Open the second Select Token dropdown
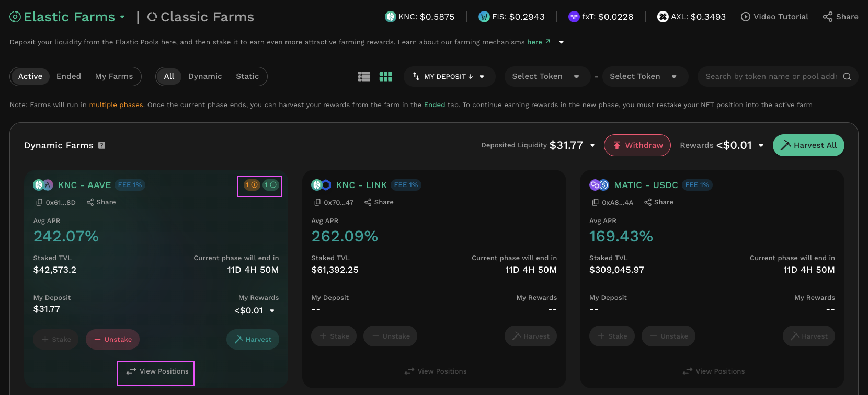This screenshot has height=395, width=868. (645, 76)
